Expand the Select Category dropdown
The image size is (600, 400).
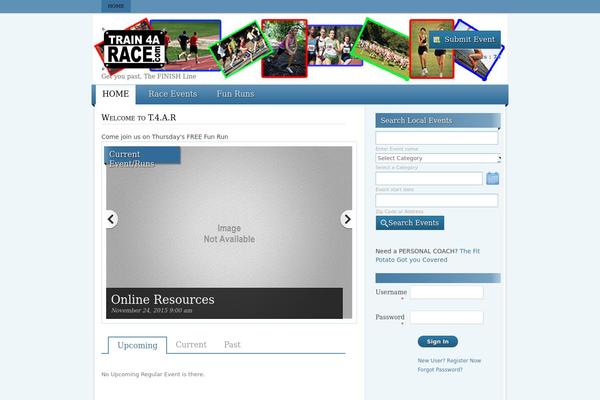click(438, 158)
